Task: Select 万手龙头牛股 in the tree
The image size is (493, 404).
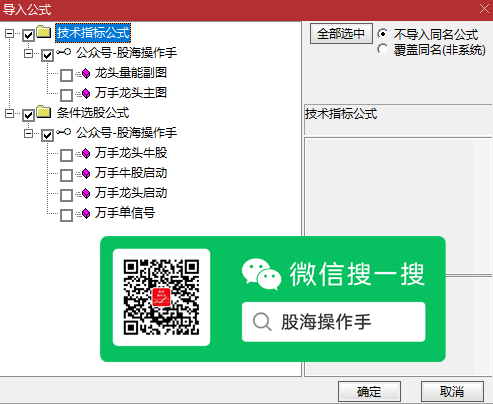Action: click(x=131, y=153)
